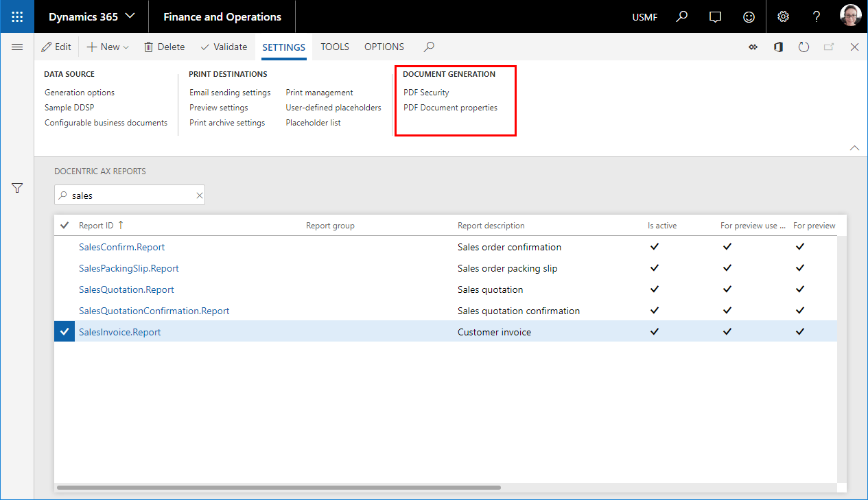Open the filter pane funnel icon
This screenshot has height=500, width=868.
pyautogui.click(x=17, y=188)
